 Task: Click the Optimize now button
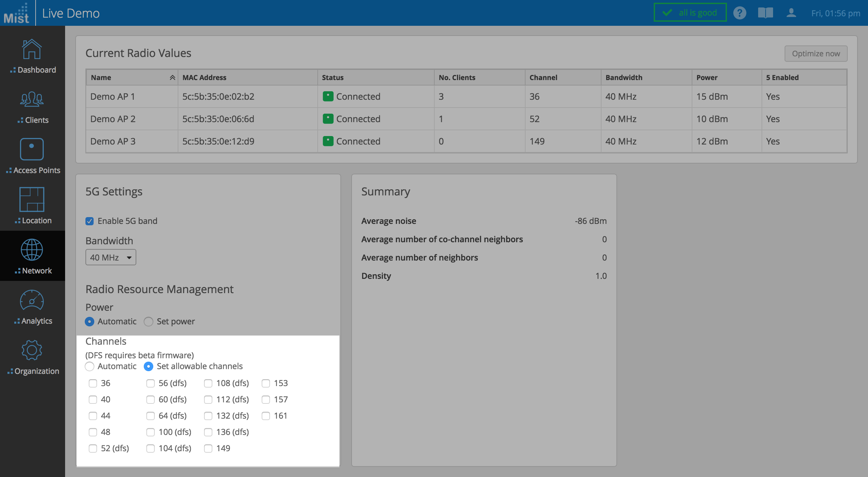click(815, 54)
